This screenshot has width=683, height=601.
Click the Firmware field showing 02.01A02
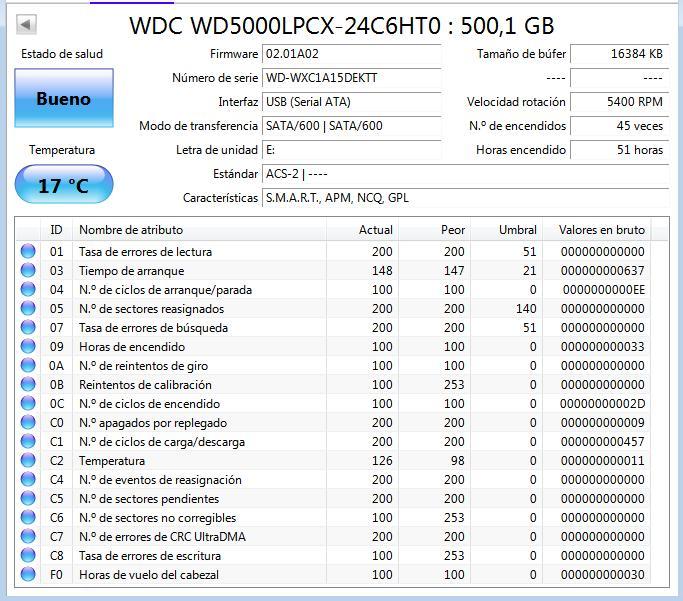point(352,54)
